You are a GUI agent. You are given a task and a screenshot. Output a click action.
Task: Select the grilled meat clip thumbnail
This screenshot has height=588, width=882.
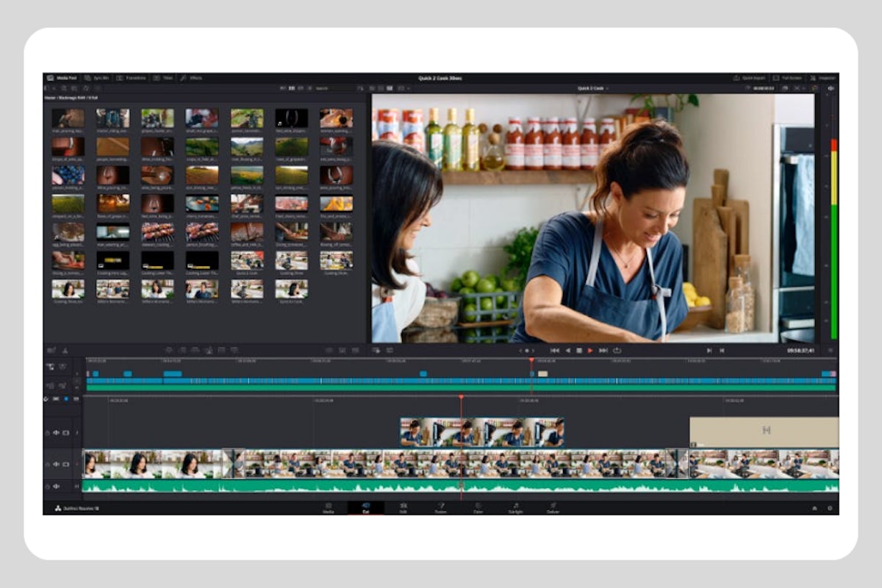coord(157,232)
